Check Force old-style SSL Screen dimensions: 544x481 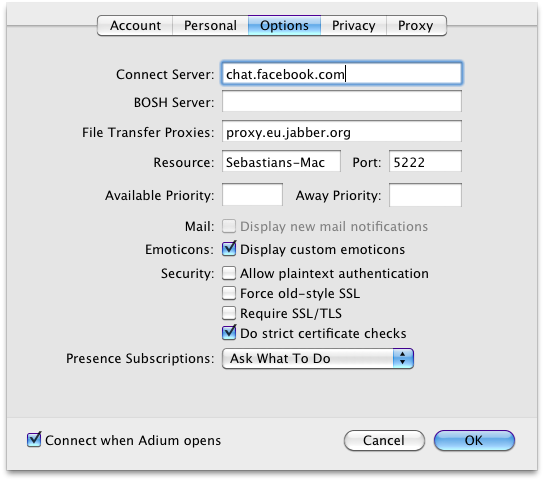pyautogui.click(x=229, y=293)
